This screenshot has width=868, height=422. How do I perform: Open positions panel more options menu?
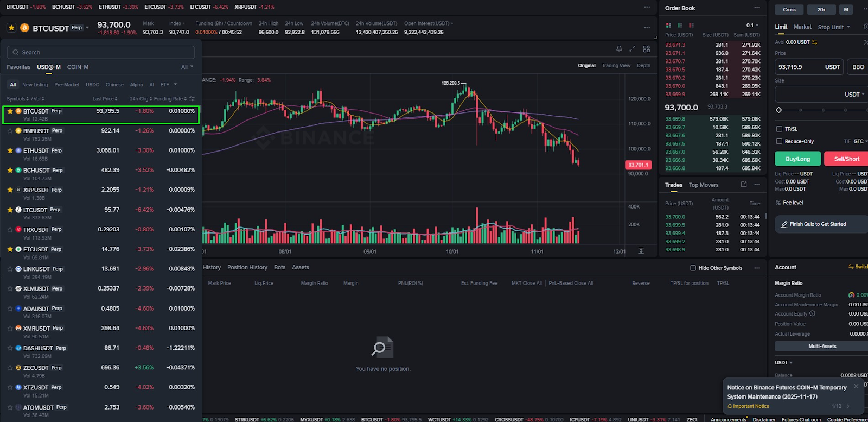click(757, 268)
